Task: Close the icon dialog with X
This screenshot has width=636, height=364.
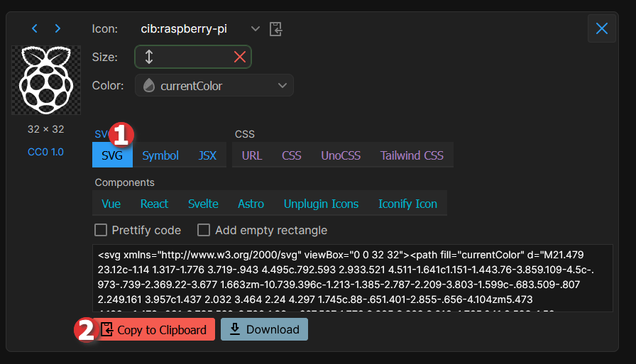Action: click(x=602, y=29)
